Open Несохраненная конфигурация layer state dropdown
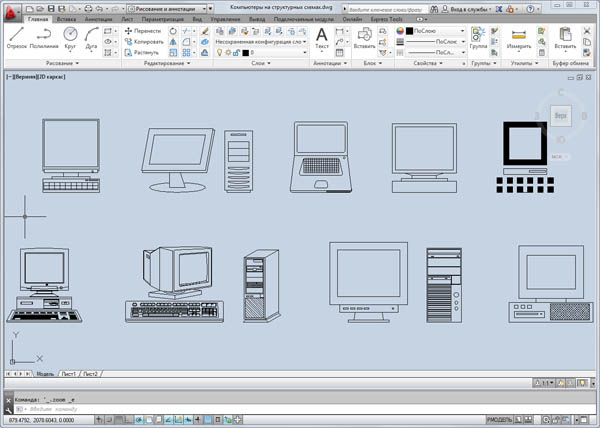This screenshot has width=600, height=428. point(262,42)
